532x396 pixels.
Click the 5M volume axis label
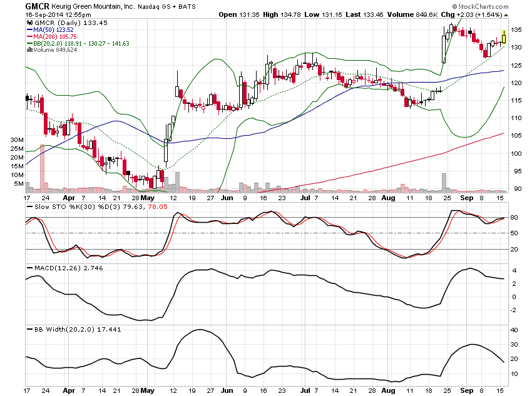pyautogui.click(x=19, y=184)
